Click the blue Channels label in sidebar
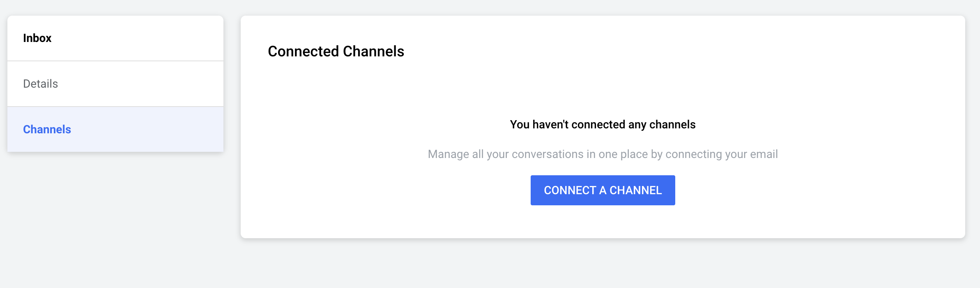 point(47,130)
